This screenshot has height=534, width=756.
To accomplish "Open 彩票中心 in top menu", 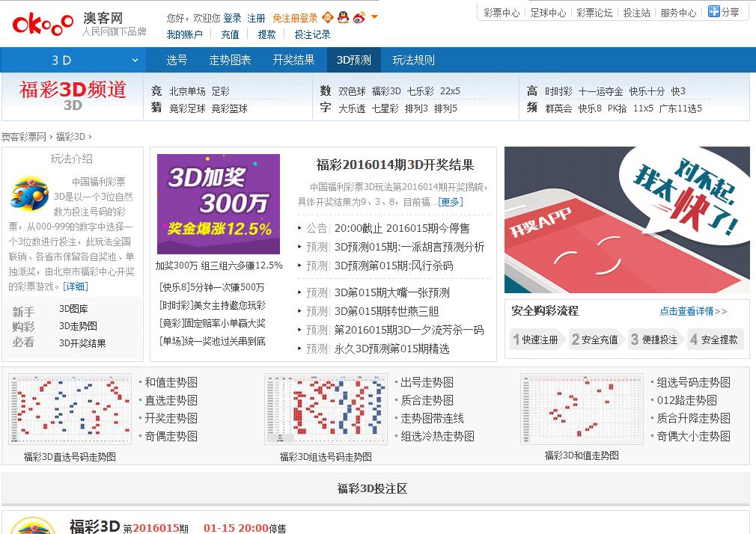I will pyautogui.click(x=502, y=13).
